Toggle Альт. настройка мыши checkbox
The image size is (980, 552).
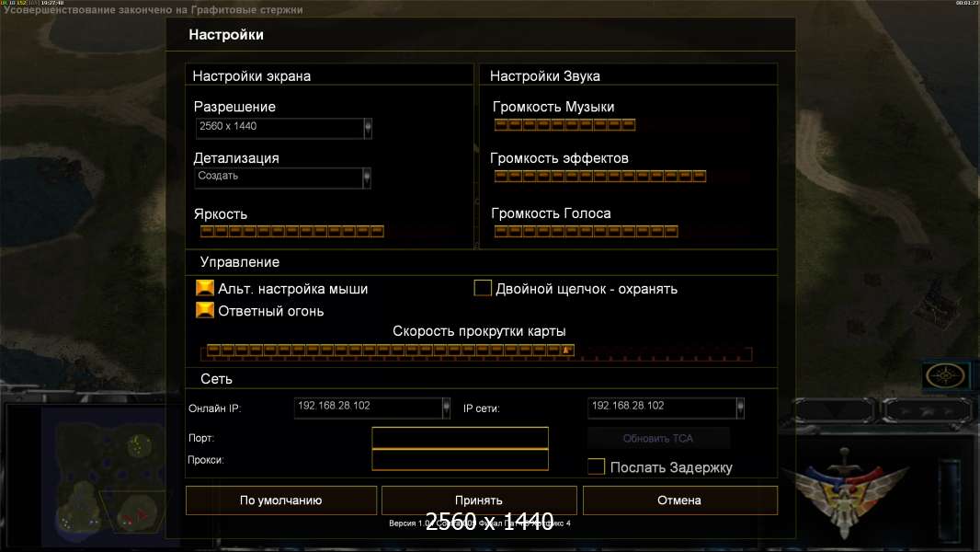(205, 288)
